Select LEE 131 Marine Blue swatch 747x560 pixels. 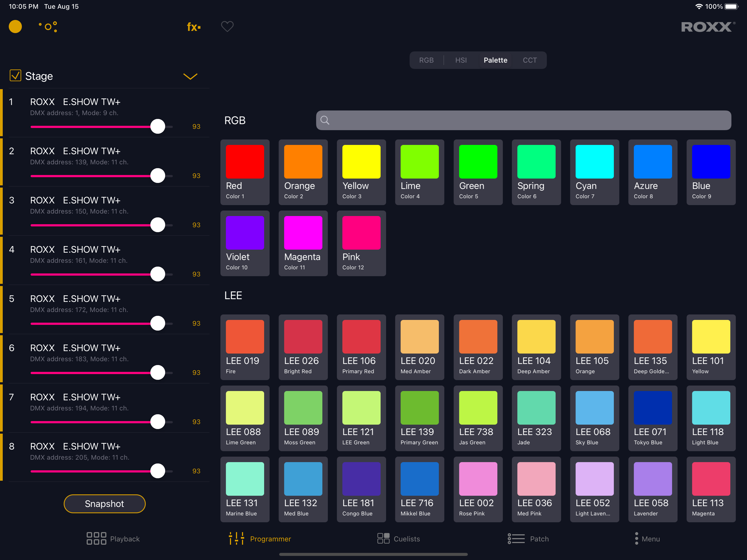245,489
